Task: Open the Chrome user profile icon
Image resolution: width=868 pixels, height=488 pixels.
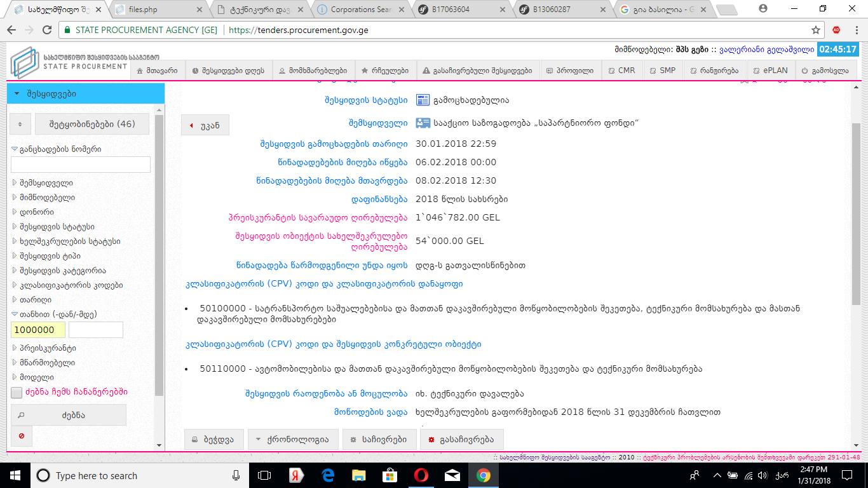Action: tap(763, 9)
